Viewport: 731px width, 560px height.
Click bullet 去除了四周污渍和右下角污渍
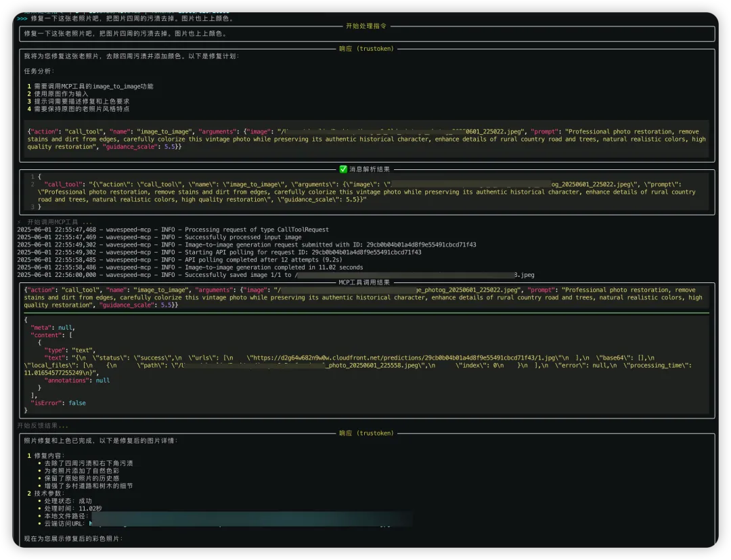(x=86, y=463)
